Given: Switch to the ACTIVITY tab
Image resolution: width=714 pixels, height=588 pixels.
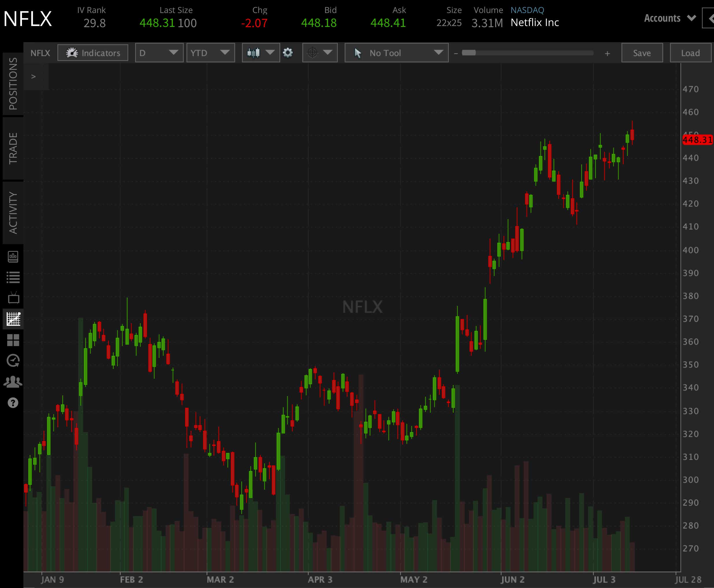Looking at the screenshot, I should pos(13,213).
